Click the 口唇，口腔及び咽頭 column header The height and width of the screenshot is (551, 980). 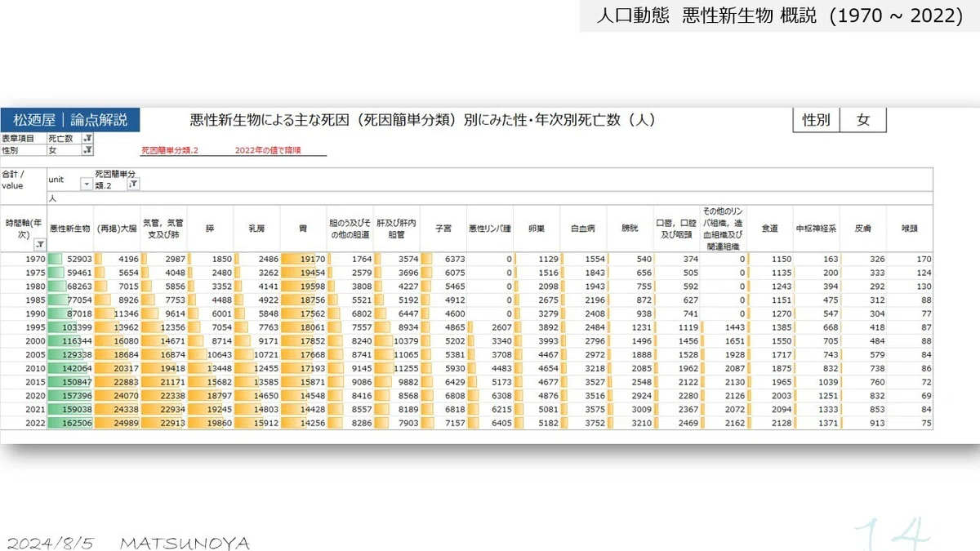[x=676, y=229]
